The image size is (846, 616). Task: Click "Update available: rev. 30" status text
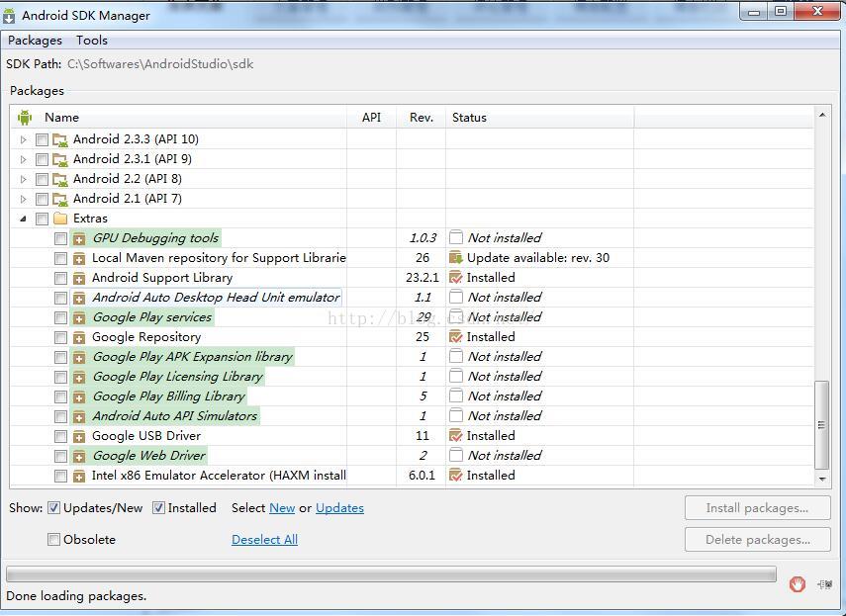538,258
